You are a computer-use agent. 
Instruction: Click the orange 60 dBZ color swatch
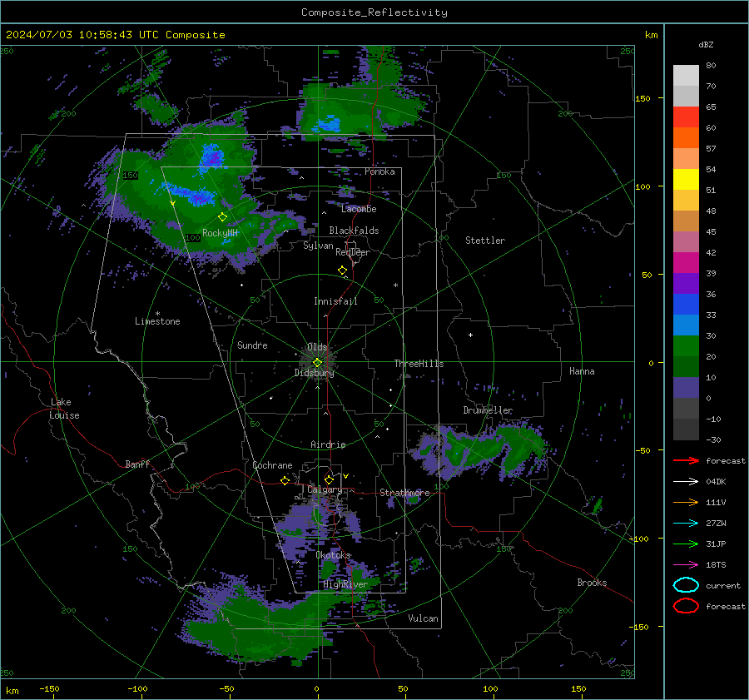point(686,137)
